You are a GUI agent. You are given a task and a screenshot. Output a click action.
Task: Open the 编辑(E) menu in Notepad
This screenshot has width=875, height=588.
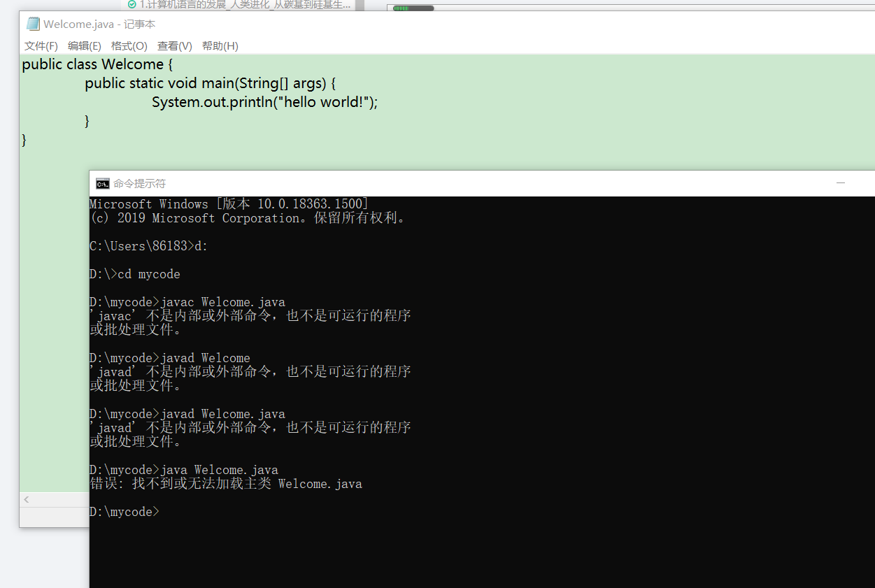click(x=84, y=46)
